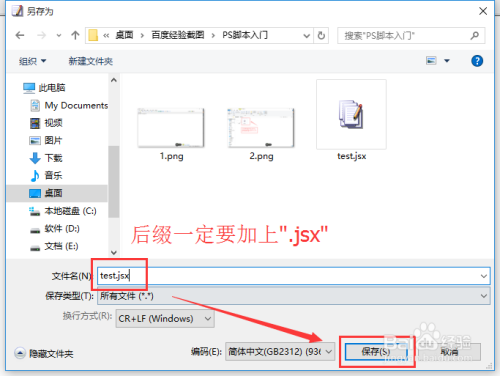Select 百度经验截图 in the address path
Image resolution: width=500 pixels, height=376 pixels.
(178, 35)
